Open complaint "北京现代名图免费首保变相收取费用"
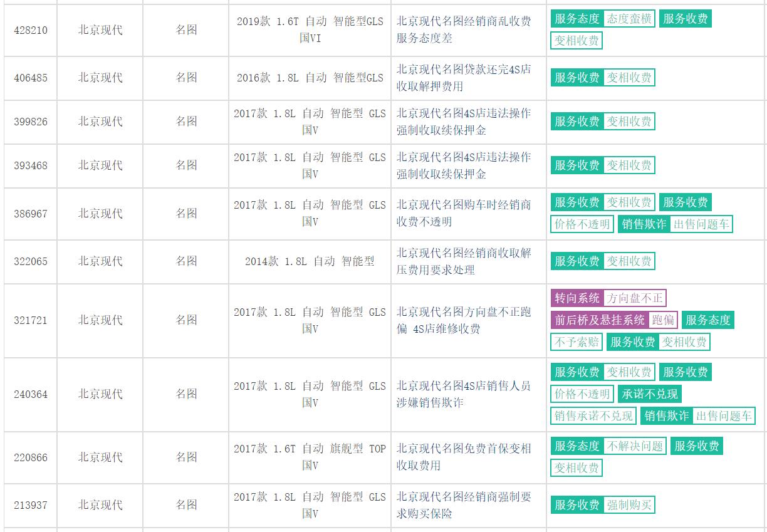This screenshot has width=767, height=532. [464, 457]
